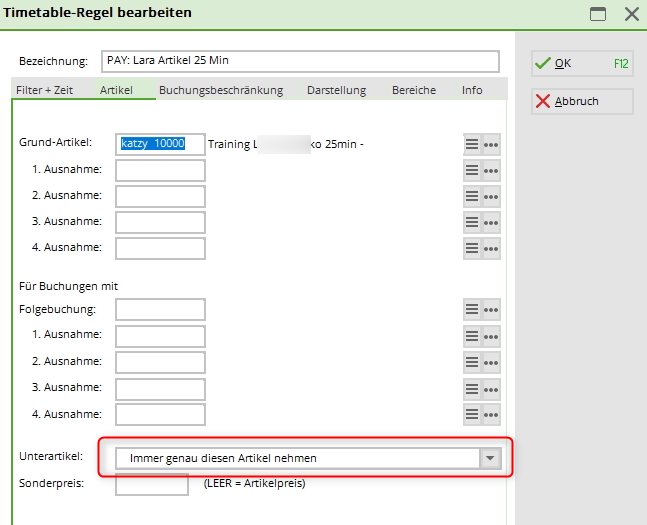Open the Bereiche tab

[414, 90]
